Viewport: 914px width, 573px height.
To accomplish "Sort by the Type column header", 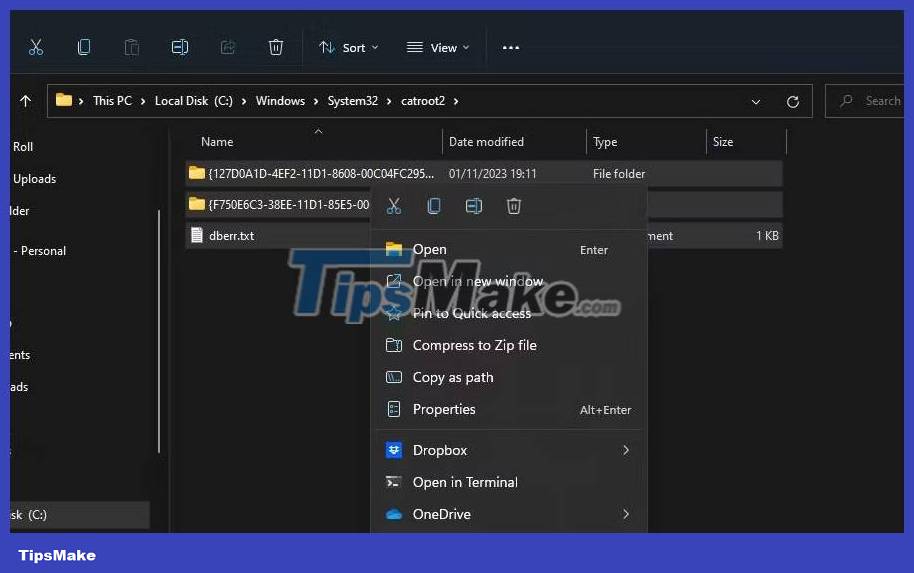I will 605,142.
